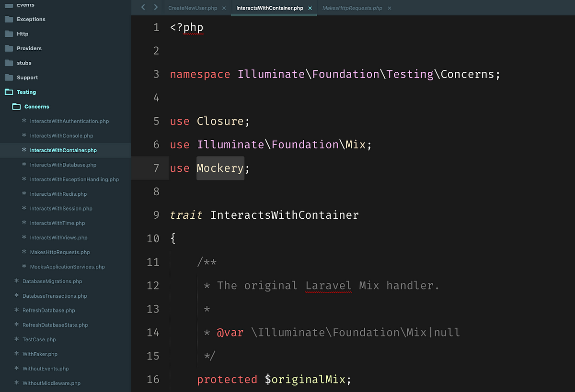Collapse the Testing folder icon
Image resolution: width=575 pixels, height=392 pixels.
click(x=9, y=92)
